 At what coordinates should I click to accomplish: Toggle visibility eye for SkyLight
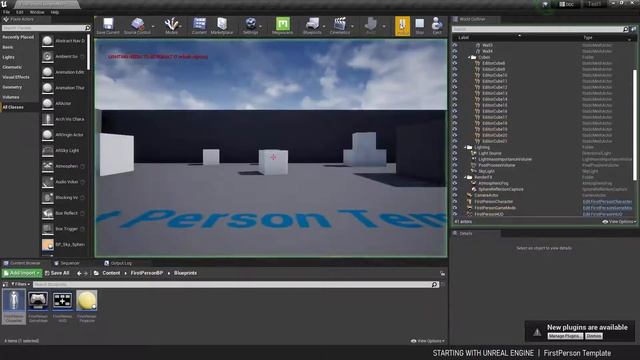pyautogui.click(x=455, y=171)
